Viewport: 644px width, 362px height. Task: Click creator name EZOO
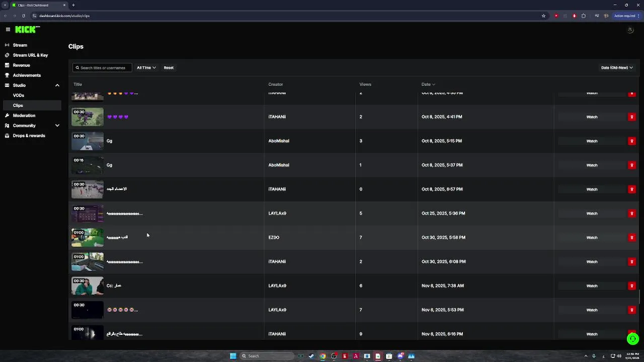tap(274, 237)
